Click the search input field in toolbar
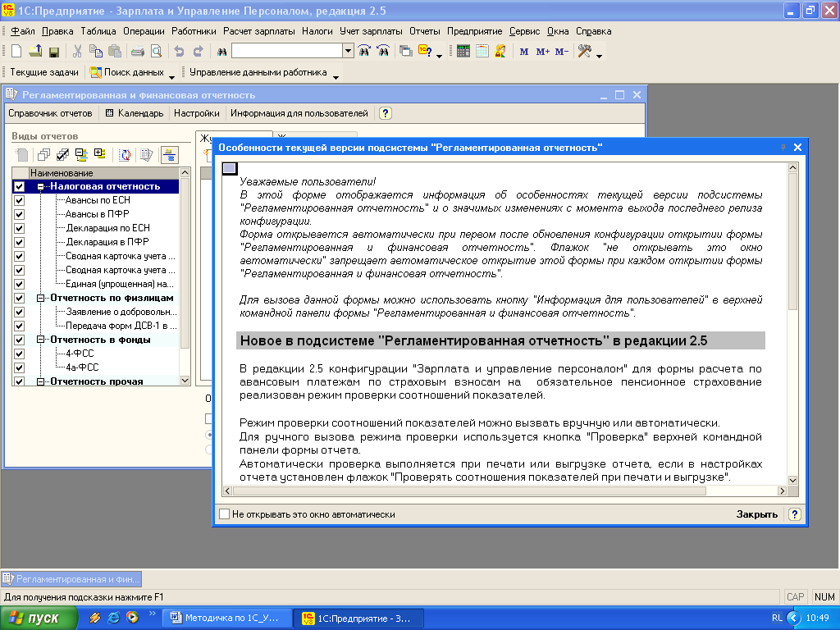The image size is (840, 630). click(x=287, y=51)
